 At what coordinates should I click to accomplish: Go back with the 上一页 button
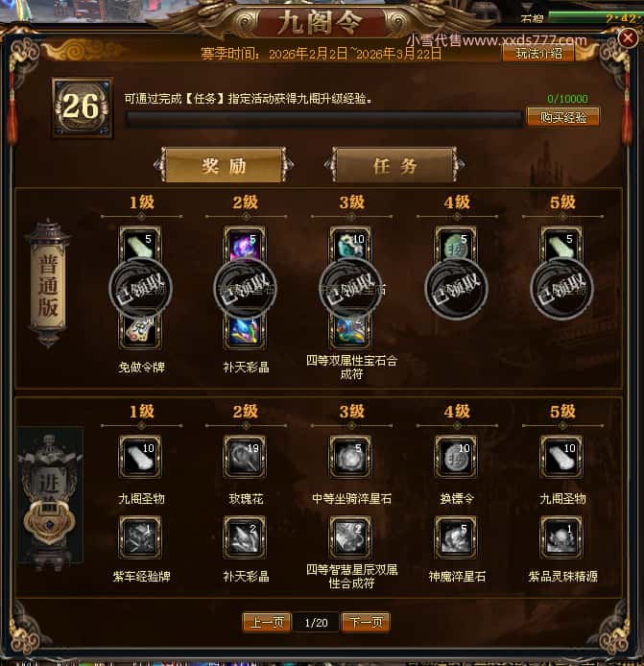click(x=267, y=623)
